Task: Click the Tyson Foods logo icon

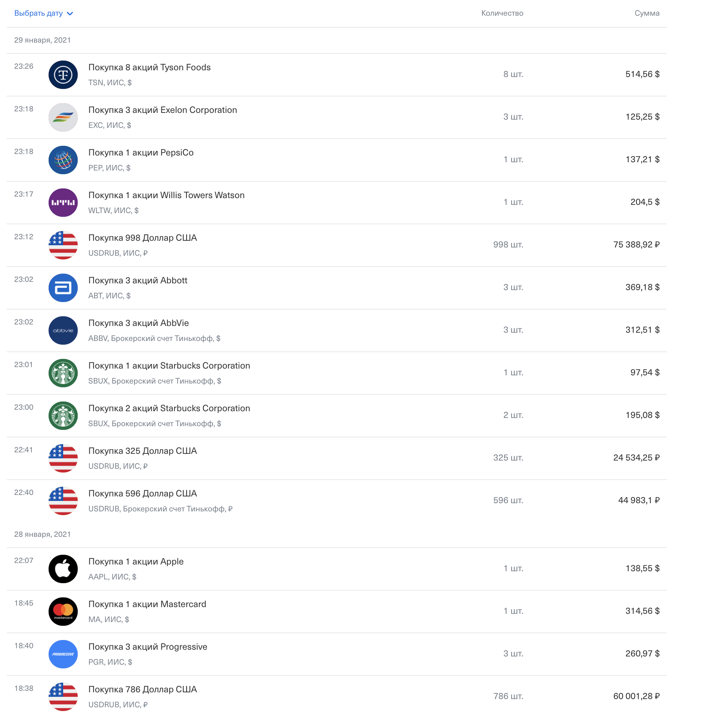Action: 63,74
